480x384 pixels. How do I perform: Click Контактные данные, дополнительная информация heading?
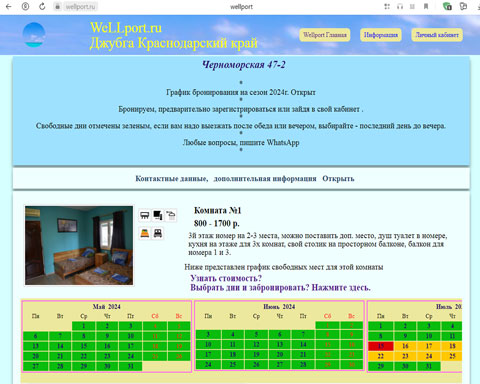pos(226,179)
